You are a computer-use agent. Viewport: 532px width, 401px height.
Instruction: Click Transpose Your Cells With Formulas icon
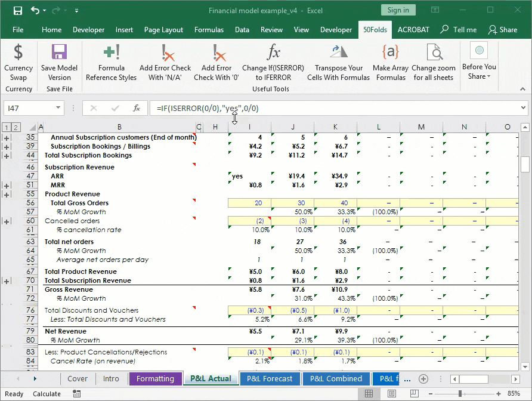tap(338, 52)
